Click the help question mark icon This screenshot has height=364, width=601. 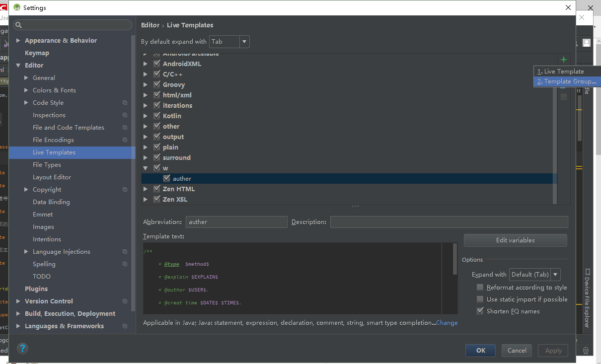click(23, 348)
